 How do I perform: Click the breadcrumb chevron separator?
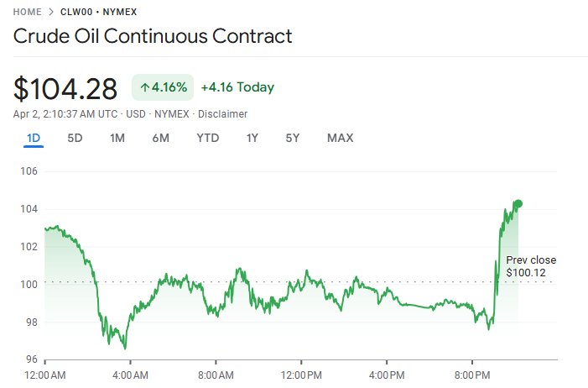(52, 13)
